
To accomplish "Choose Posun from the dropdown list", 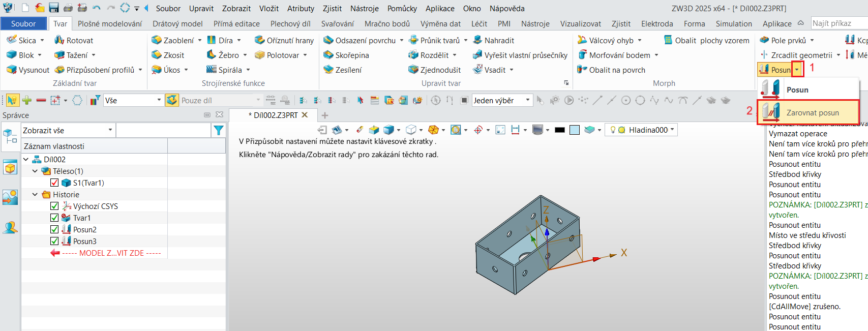I will click(808, 89).
